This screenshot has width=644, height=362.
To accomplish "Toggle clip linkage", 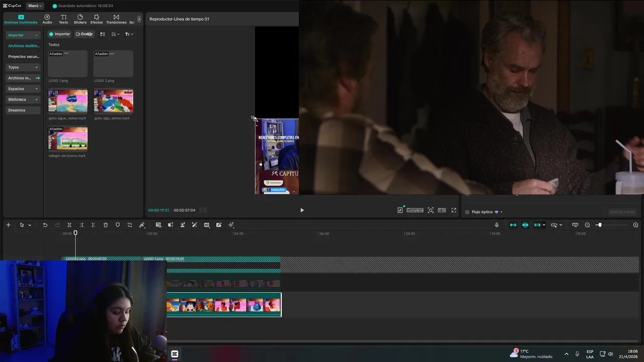I will pyautogui.click(x=537, y=225).
